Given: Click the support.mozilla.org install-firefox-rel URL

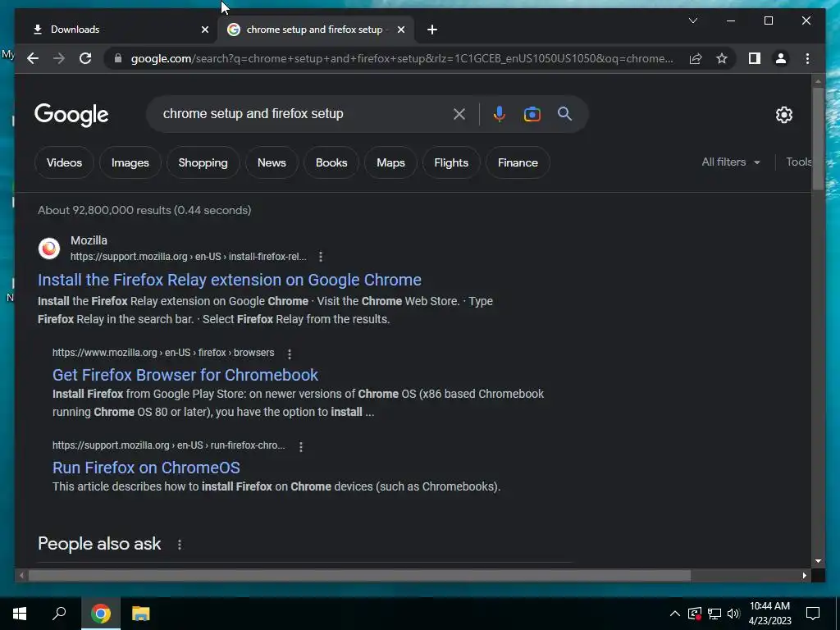Looking at the screenshot, I should point(189,257).
